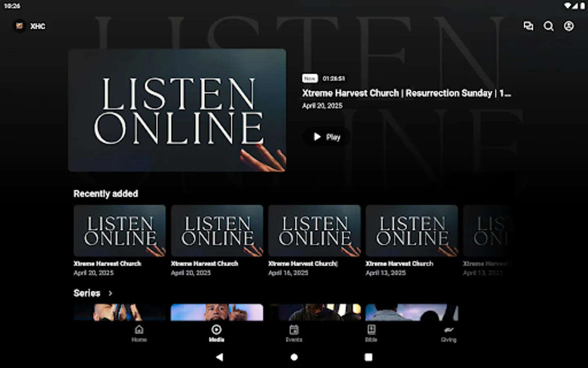Select the Media tab

[216, 333]
